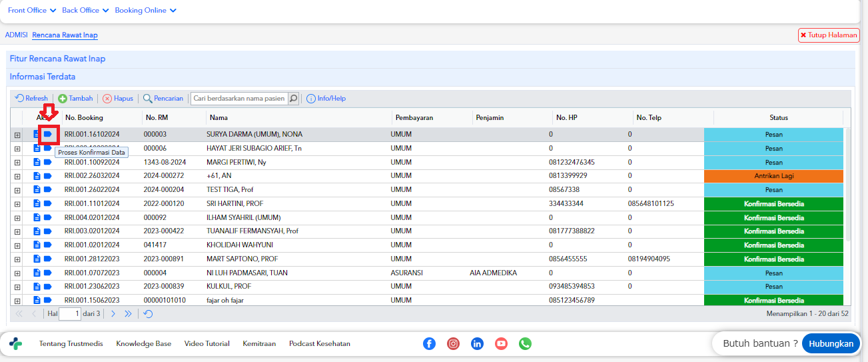
Task: Expand row RRI.001.16102024 details
Action: (17, 135)
